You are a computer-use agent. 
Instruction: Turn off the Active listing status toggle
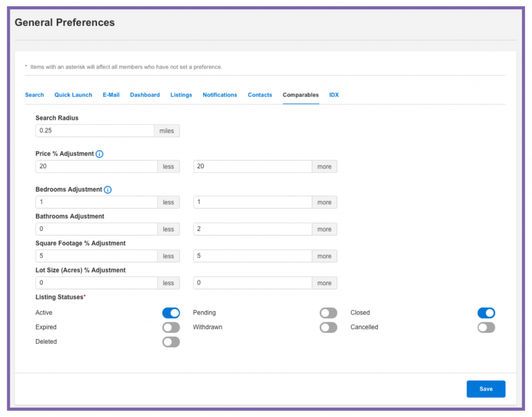171,313
